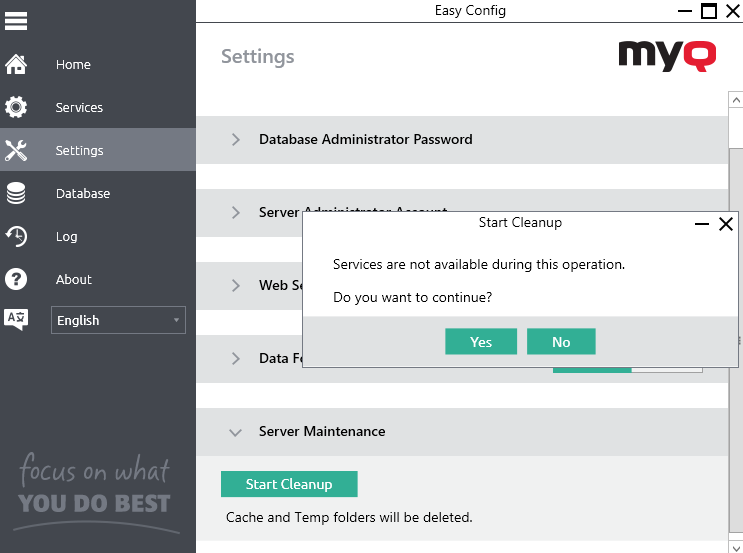
Task: Expand the Server Administrator Account section
Action: point(236,213)
